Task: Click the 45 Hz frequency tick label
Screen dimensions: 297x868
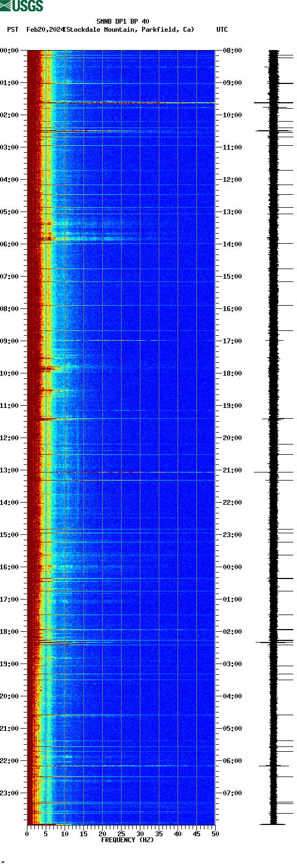Action: tap(196, 834)
